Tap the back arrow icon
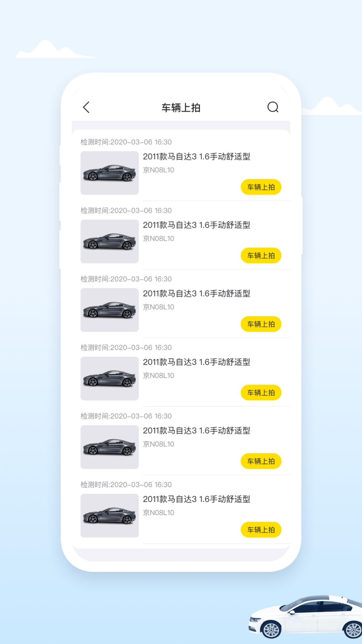Image resolution: width=362 pixels, height=644 pixels. tap(86, 107)
